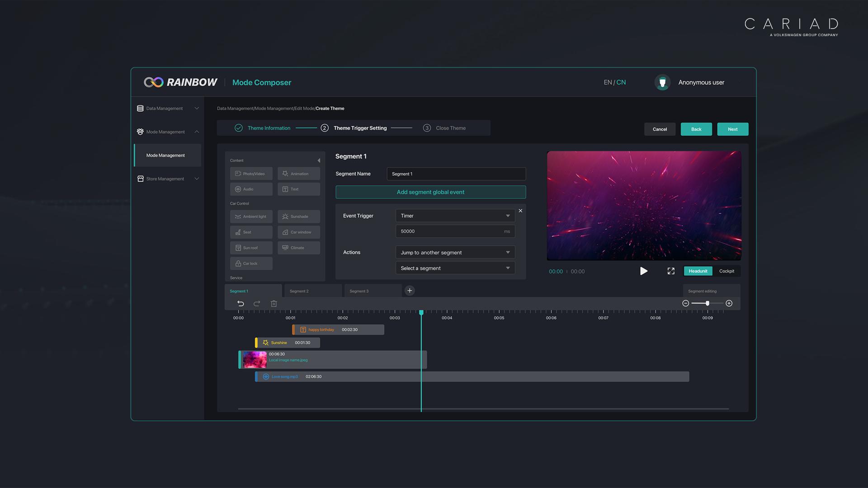
Task: Add a new segment with plus icon
Action: tap(410, 291)
